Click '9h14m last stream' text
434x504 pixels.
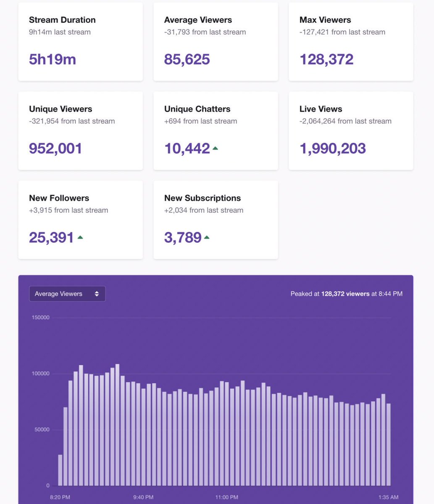coord(60,32)
